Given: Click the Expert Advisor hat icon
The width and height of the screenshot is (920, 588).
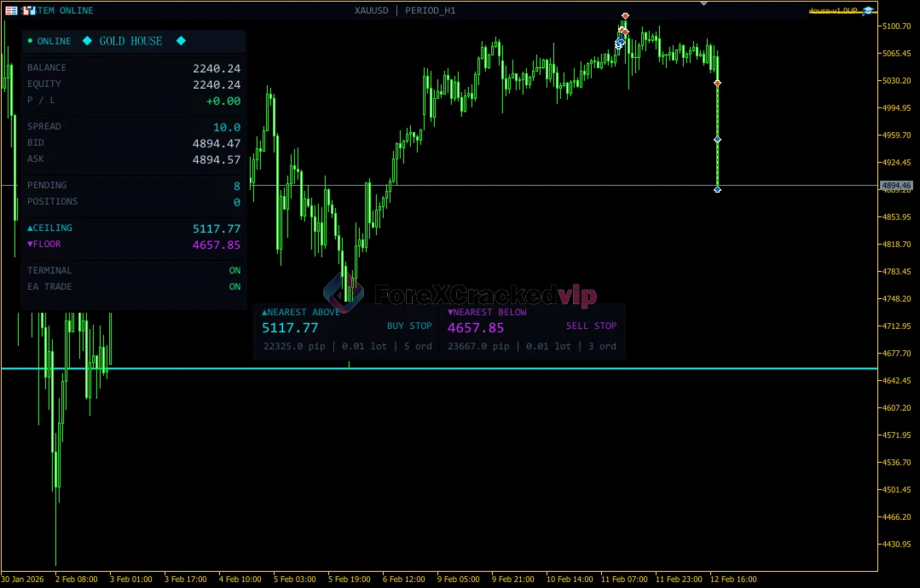Looking at the screenshot, I should (868, 10).
